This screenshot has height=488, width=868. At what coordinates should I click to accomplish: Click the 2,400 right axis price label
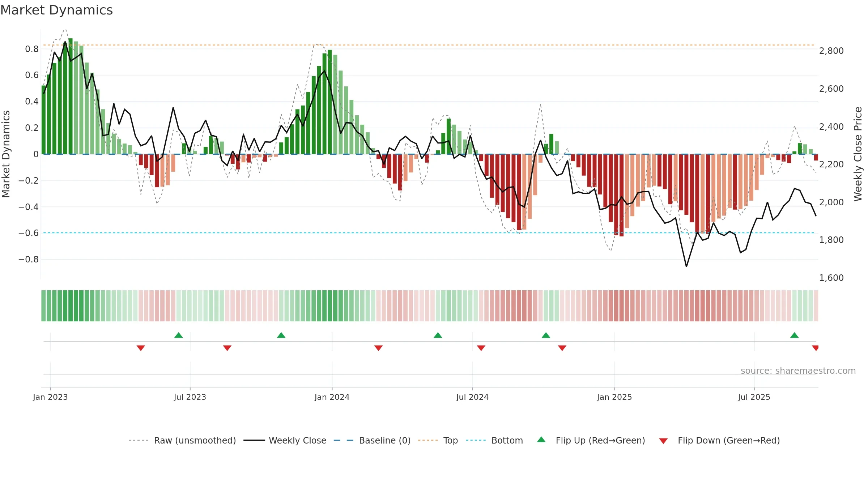[x=831, y=127]
